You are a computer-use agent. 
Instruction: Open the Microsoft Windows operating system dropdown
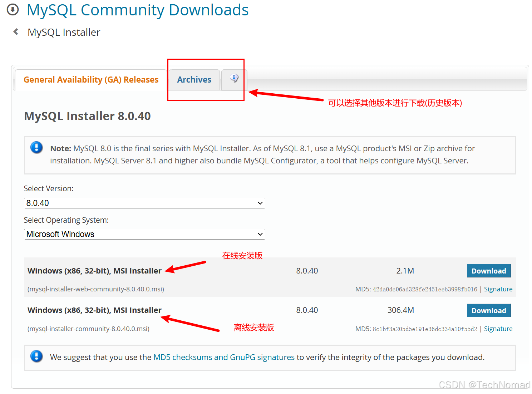pyautogui.click(x=144, y=234)
